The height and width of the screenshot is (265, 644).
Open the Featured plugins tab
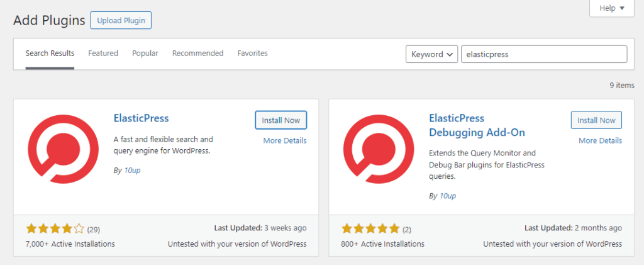[x=103, y=54]
